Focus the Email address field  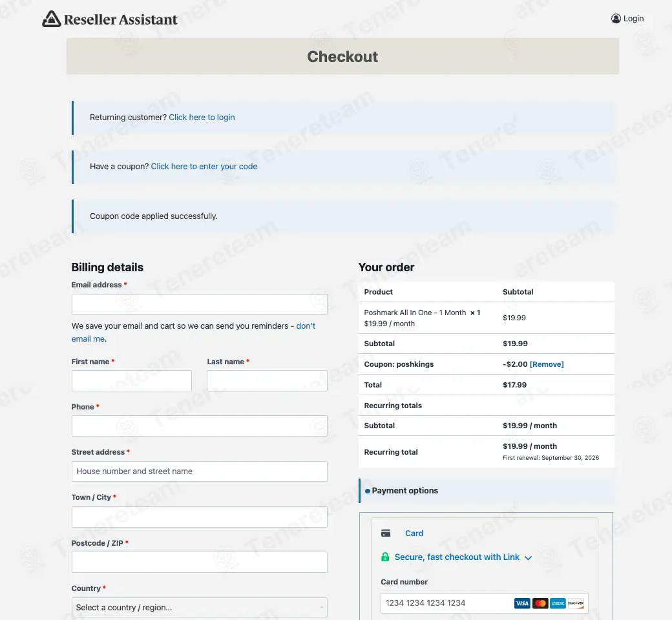pos(199,304)
